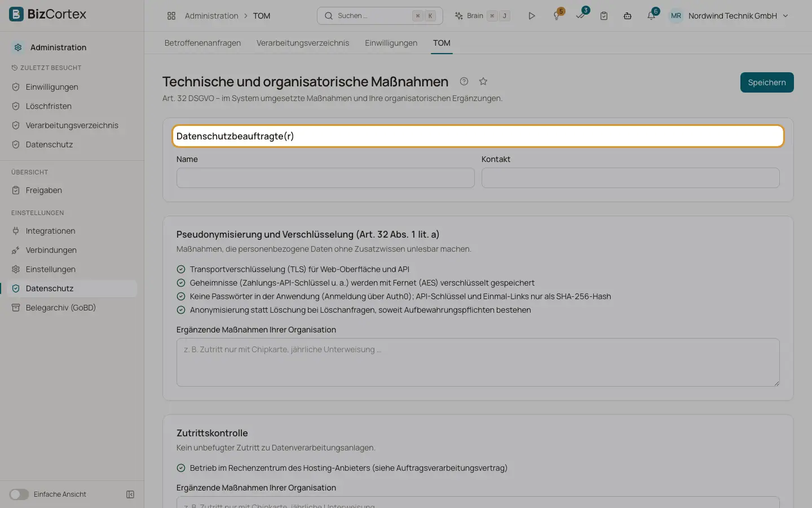
Task: Click the Administration gear icon in the sidebar
Action: [x=18, y=47]
